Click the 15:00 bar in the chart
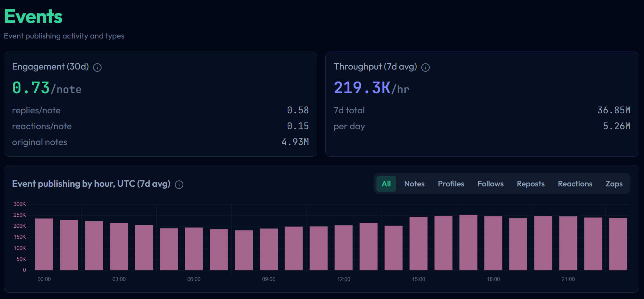644x299 pixels. click(418, 243)
